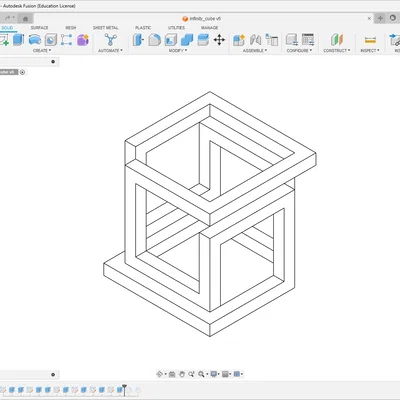Open the ASSEMBLE dropdown menu

[x=255, y=51]
